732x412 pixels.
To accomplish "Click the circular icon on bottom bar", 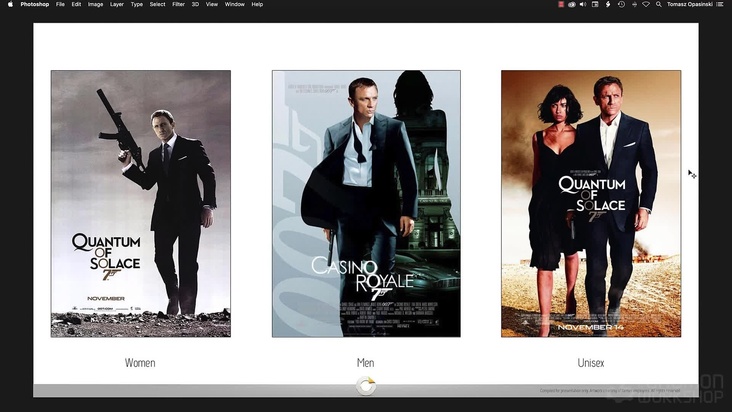I will tap(366, 386).
